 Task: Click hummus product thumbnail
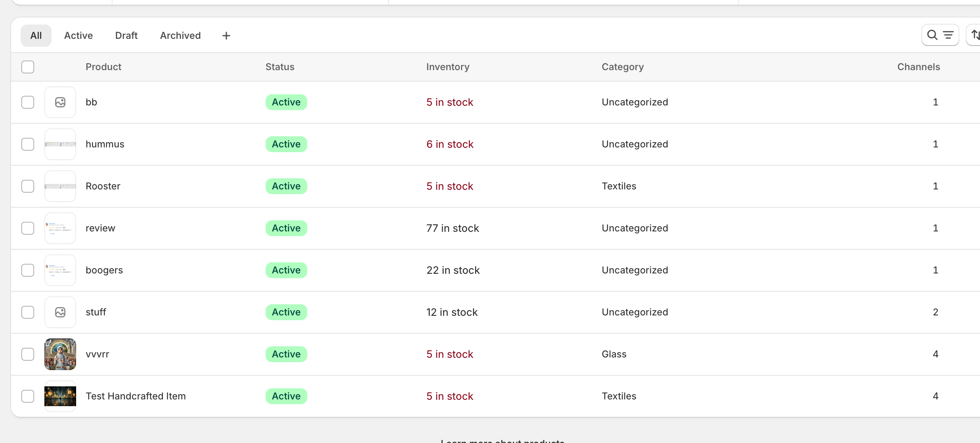click(60, 144)
